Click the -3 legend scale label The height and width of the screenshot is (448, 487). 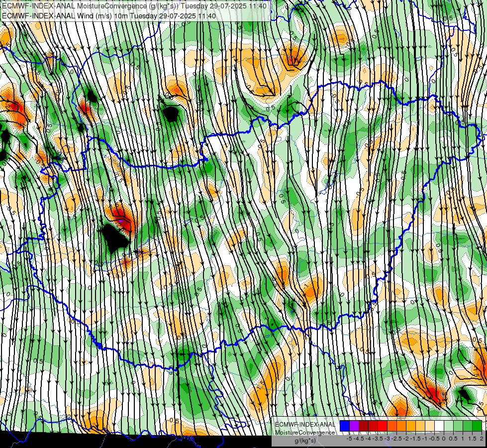[x=388, y=439]
